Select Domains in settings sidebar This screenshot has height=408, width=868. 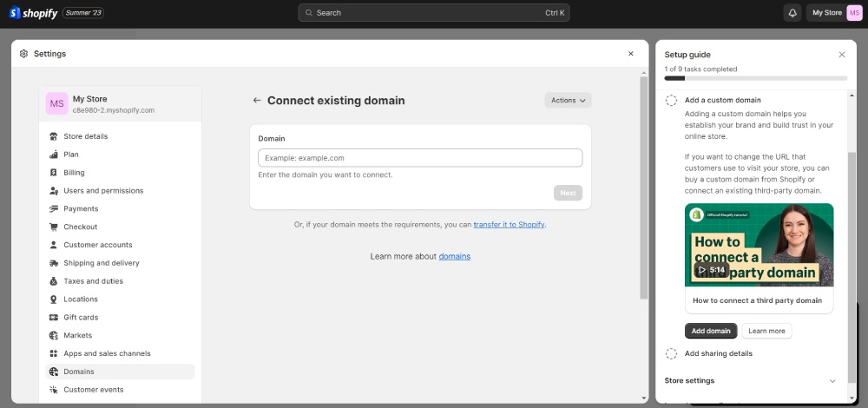[120, 372]
